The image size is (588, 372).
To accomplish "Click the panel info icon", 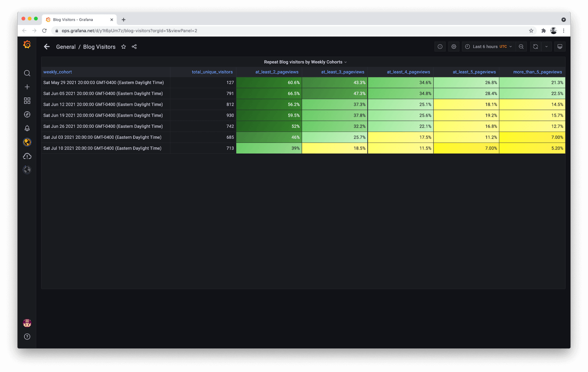I will [x=440, y=46].
